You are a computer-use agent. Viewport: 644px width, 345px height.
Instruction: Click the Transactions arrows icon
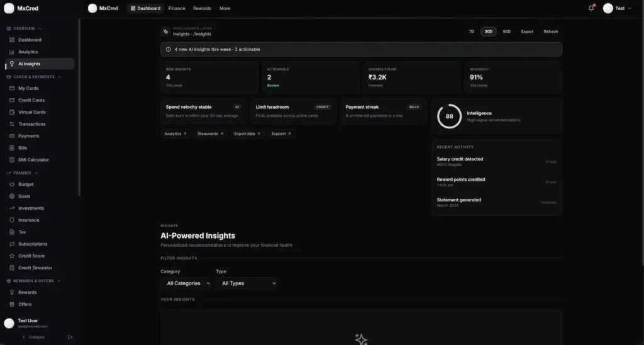(12, 124)
